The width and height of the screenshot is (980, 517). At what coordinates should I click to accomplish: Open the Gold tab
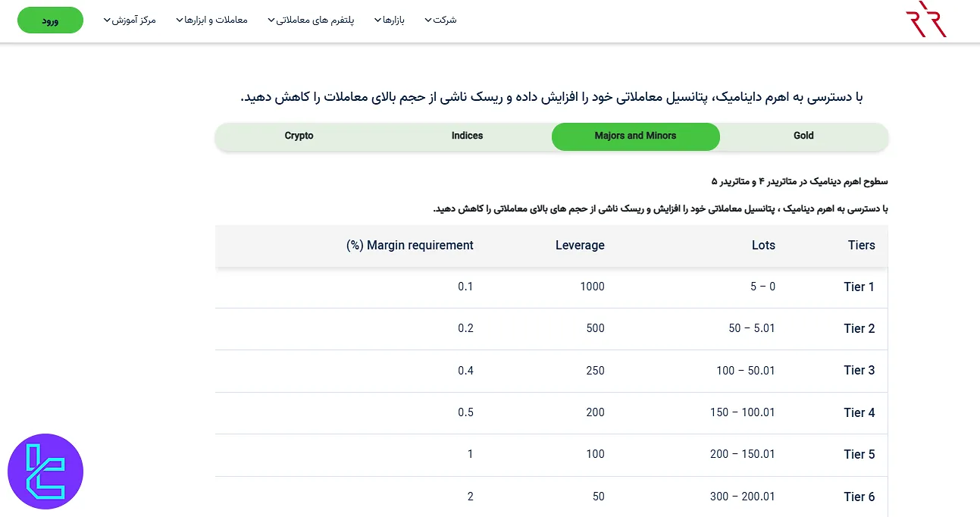(803, 136)
